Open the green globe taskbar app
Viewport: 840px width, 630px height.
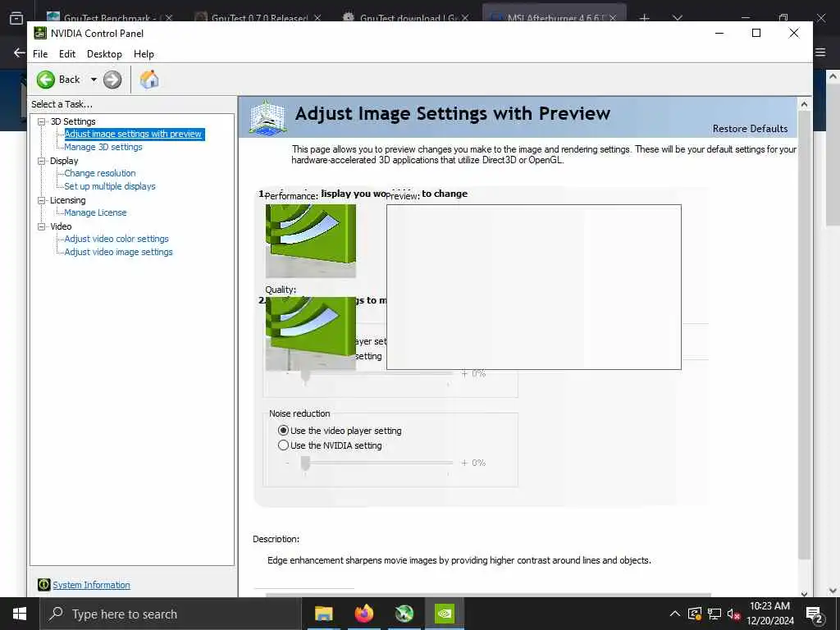pos(404,614)
